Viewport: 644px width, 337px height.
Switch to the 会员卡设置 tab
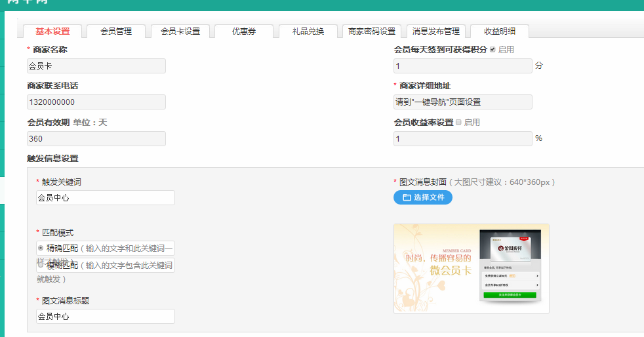coord(180,31)
